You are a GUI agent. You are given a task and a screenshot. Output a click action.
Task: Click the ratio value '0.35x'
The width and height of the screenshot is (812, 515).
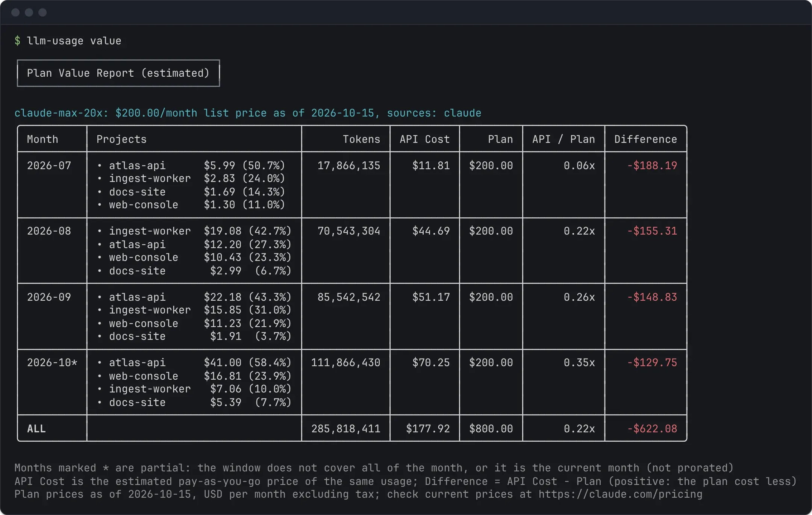pyautogui.click(x=579, y=362)
